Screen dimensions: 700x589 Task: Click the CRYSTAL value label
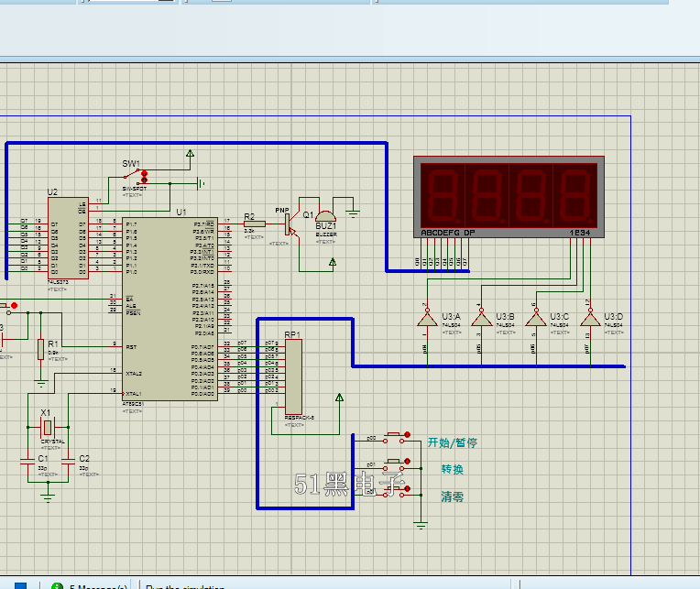(52, 442)
